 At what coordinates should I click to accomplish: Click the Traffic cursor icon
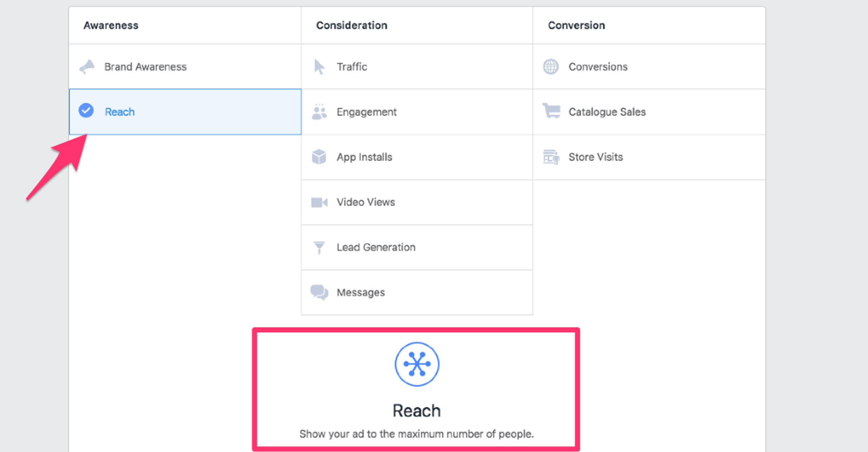319,67
